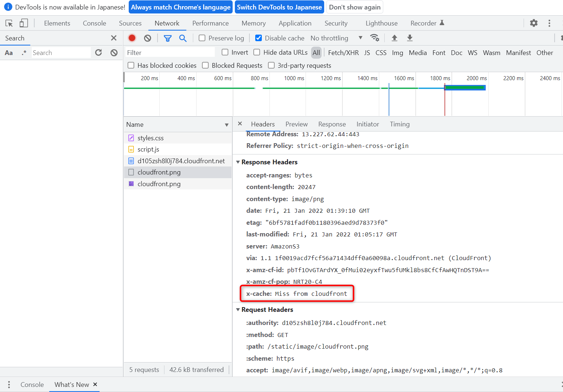Open the Sources panel tab
The image size is (563, 392).
point(130,23)
